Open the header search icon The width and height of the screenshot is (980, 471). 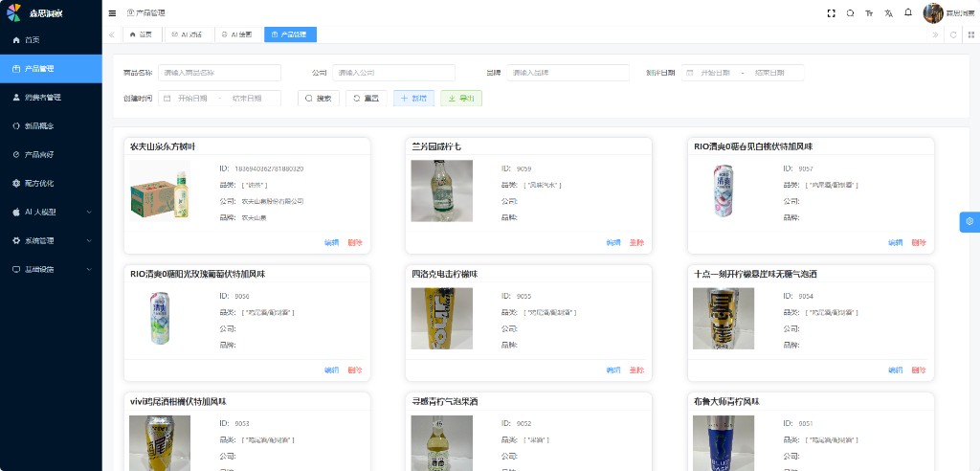[x=850, y=13]
